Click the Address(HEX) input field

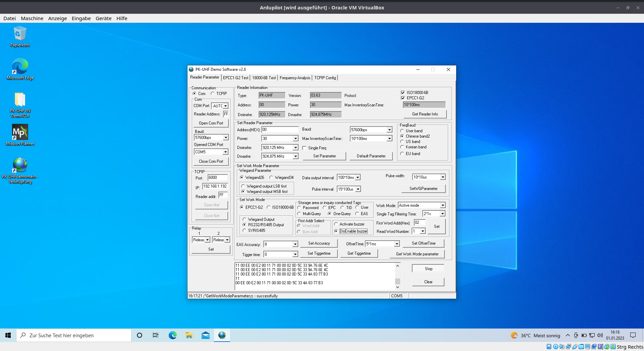click(x=280, y=130)
